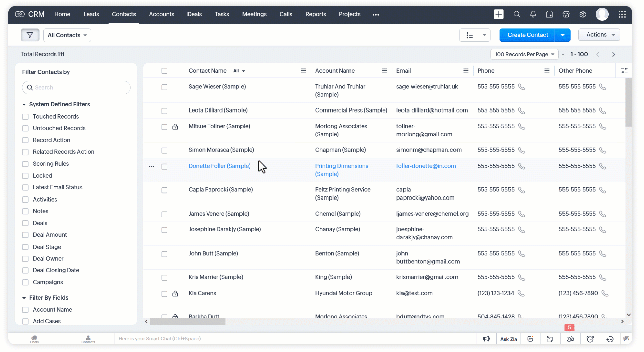
Task: Select Simon Morasca row checkbox
Action: (164, 150)
